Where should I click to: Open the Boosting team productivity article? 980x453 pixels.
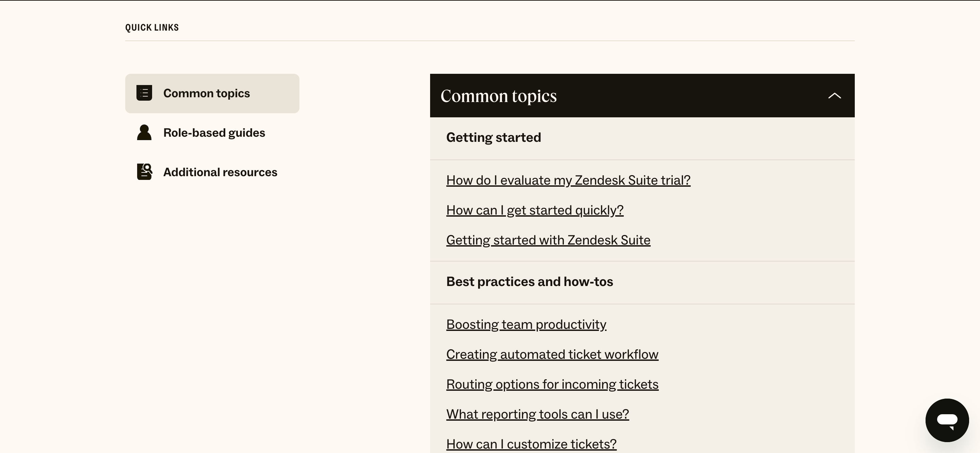coord(526,324)
